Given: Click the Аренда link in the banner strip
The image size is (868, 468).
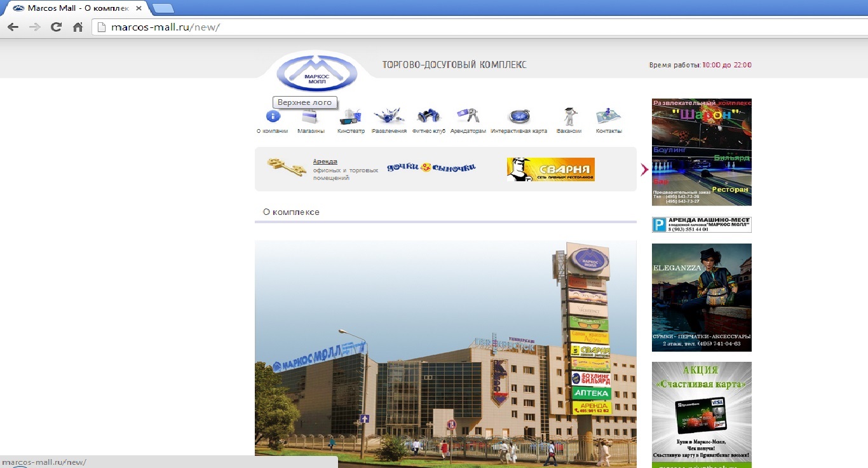Looking at the screenshot, I should coord(325,162).
